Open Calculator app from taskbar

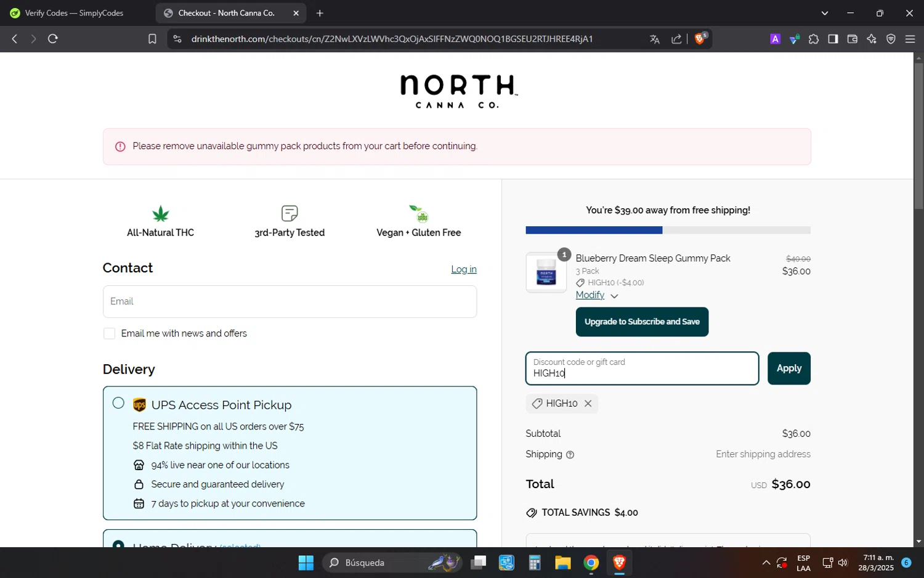click(534, 563)
